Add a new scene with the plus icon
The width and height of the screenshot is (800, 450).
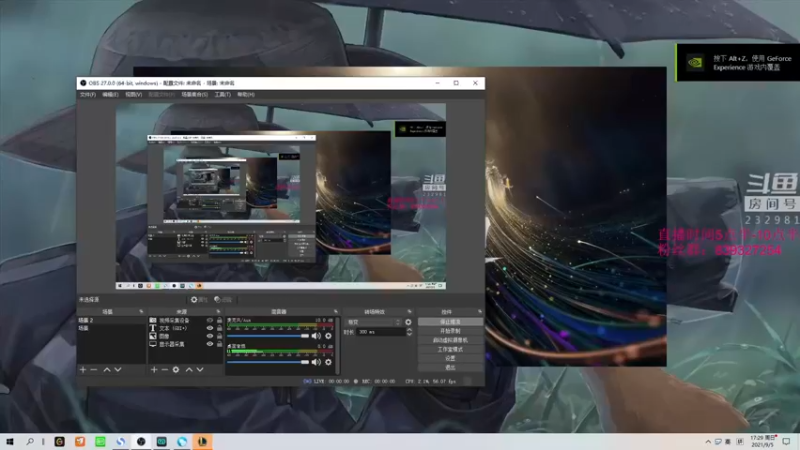point(83,369)
